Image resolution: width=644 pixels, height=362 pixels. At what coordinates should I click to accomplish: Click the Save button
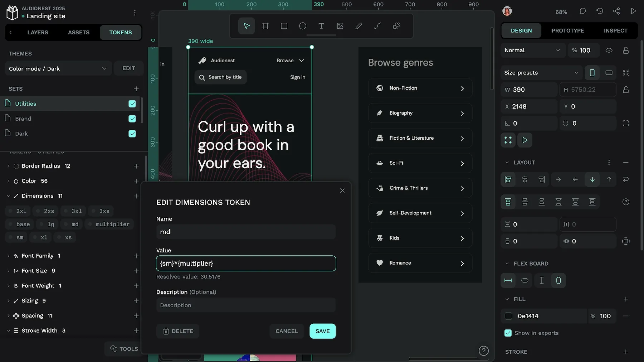click(322, 331)
